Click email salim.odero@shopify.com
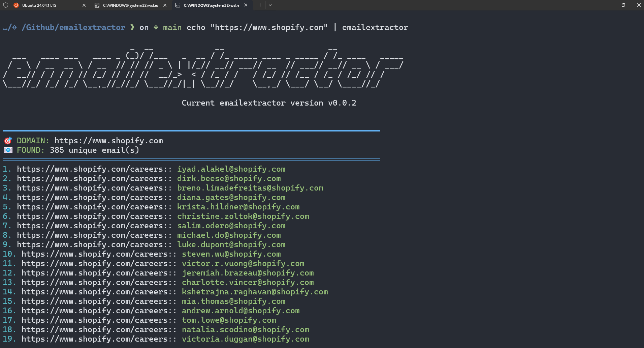This screenshot has height=348, width=644. (x=231, y=226)
